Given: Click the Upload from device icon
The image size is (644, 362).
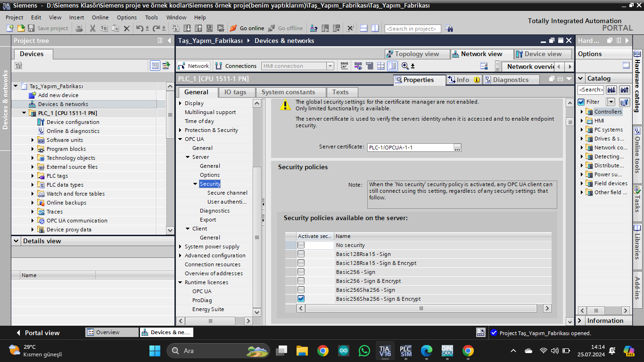Looking at the screenshot, I should click(x=198, y=28).
